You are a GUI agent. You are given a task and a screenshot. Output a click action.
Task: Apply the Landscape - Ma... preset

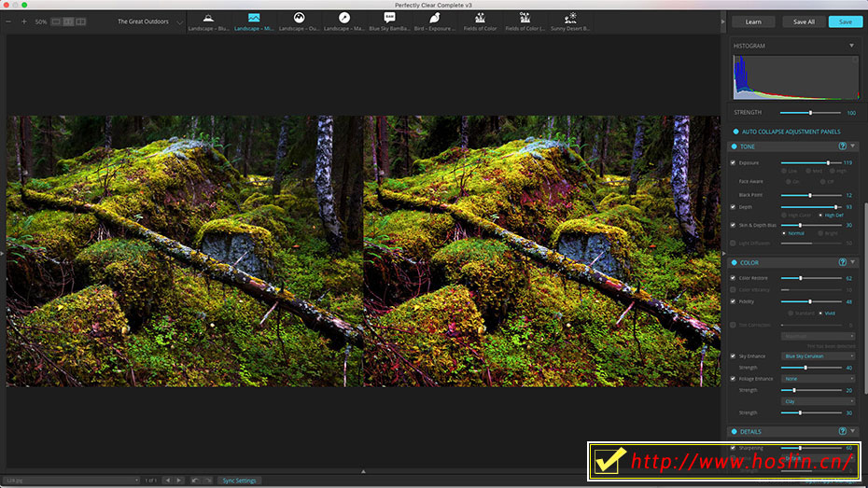click(x=343, y=22)
